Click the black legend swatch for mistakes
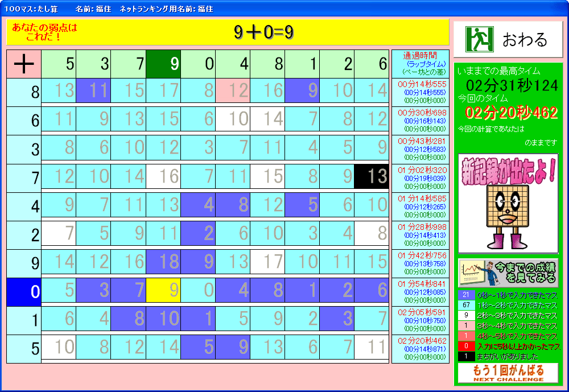The height and width of the screenshot is (392, 569). point(466,356)
